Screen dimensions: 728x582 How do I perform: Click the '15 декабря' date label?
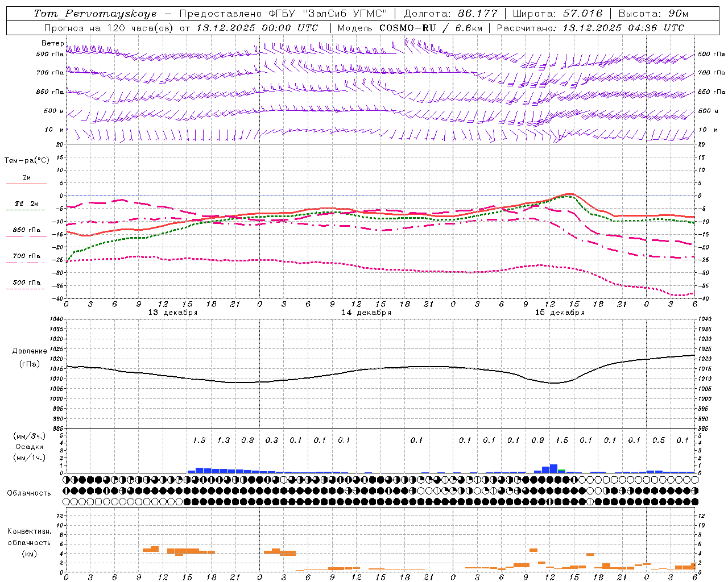coord(560,313)
